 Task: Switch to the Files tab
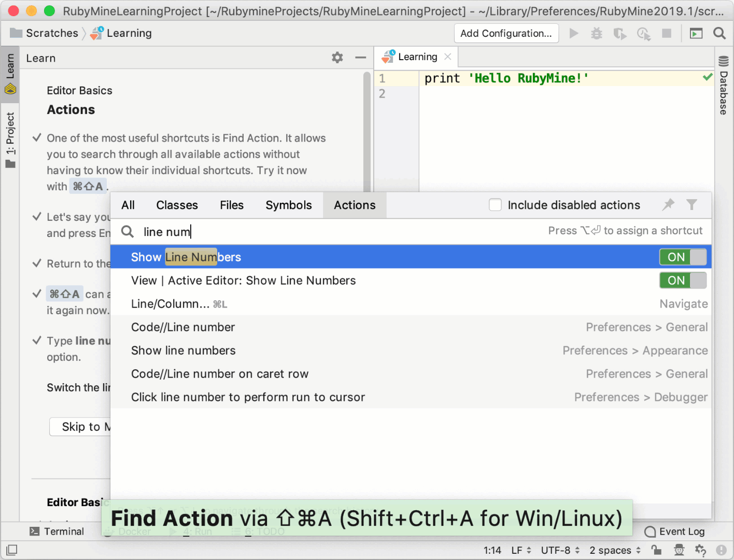click(232, 205)
